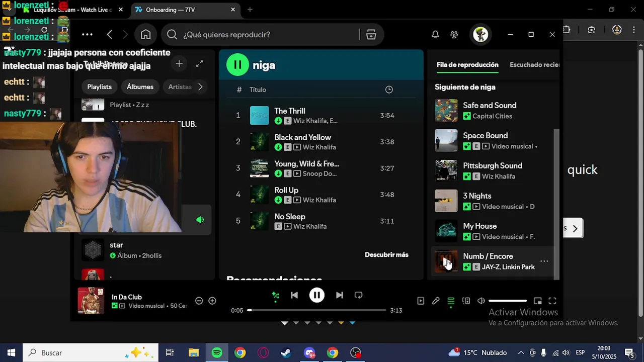The width and height of the screenshot is (644, 362).
Task: Open the profile avatar menu
Action: click(x=480, y=35)
